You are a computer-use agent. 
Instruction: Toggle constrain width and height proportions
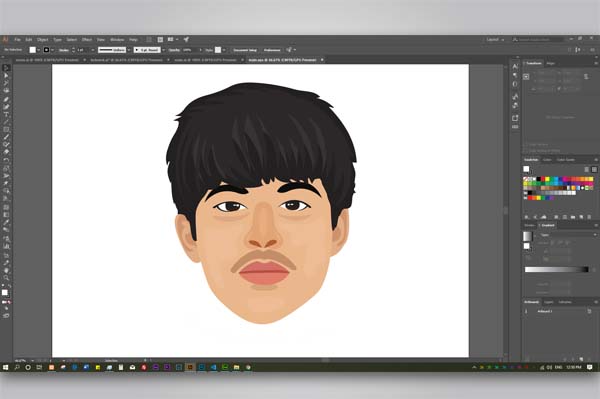click(586, 77)
